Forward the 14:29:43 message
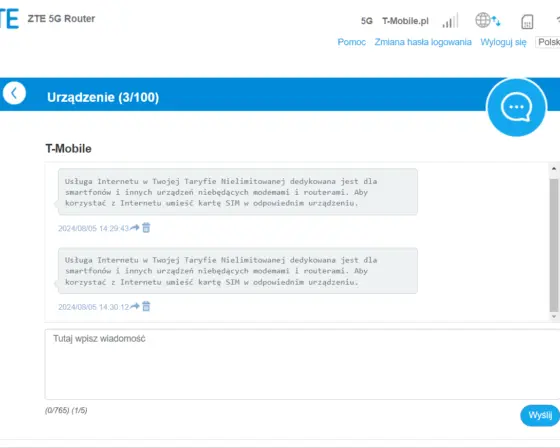Viewport: 560px width, 448px height. [135, 228]
